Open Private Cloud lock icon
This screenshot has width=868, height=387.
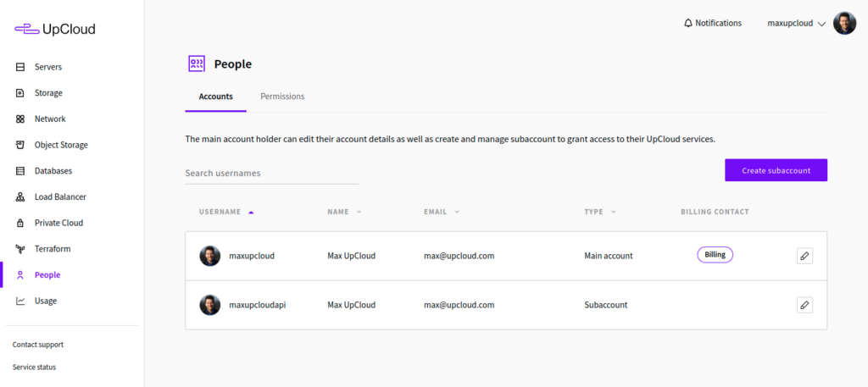[x=20, y=224]
